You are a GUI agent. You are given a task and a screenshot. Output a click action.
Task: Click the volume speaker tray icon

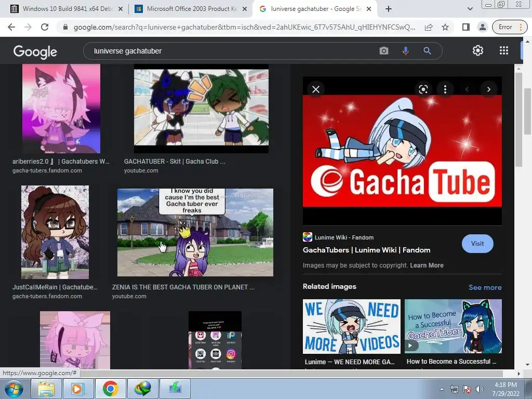point(479,389)
